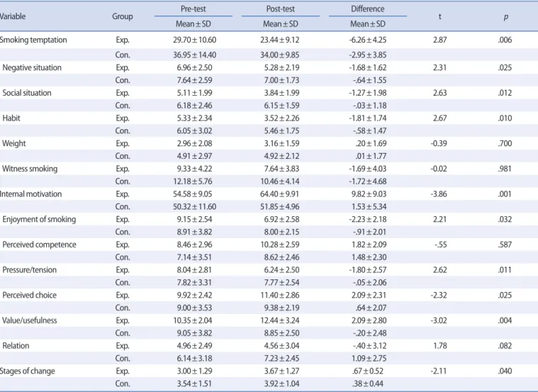538x392 pixels.
Task: Click the 'Enjoyment of smoking' label
Action: click(x=39, y=219)
